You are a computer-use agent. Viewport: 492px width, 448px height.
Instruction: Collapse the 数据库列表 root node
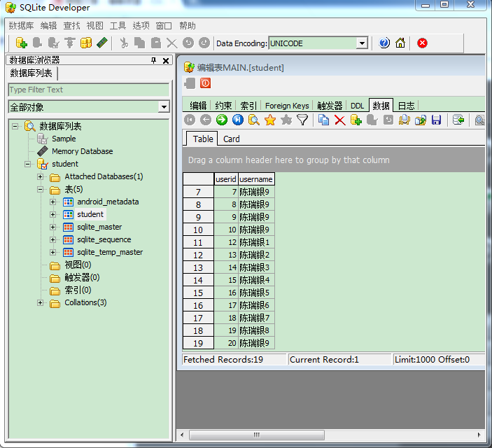coord(15,127)
